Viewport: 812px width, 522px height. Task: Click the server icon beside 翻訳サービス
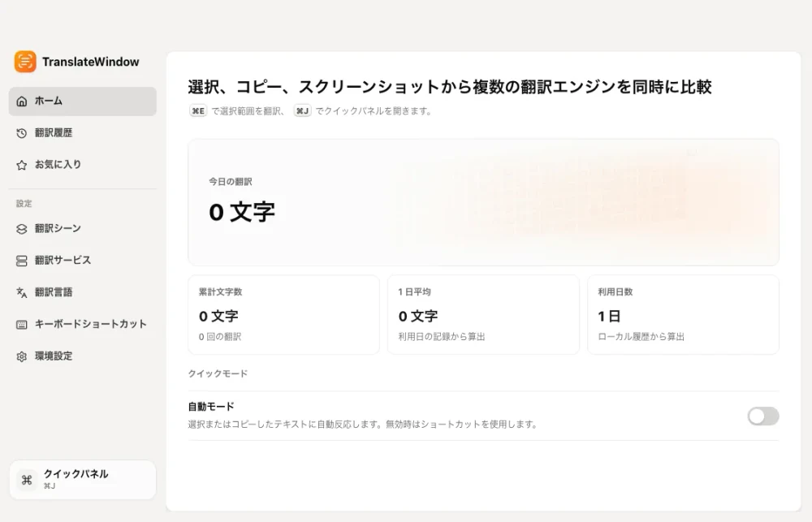click(x=22, y=261)
